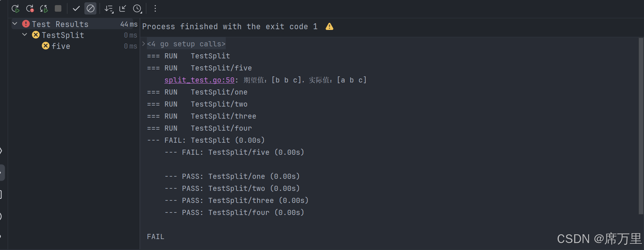The height and width of the screenshot is (250, 644).
Task: Toggle Show Ignored tests icon
Action: coord(91,8)
